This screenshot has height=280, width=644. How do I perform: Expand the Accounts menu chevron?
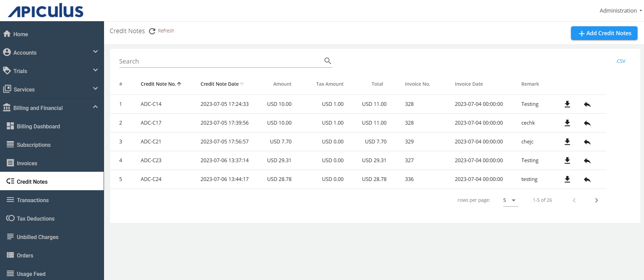(x=96, y=52)
